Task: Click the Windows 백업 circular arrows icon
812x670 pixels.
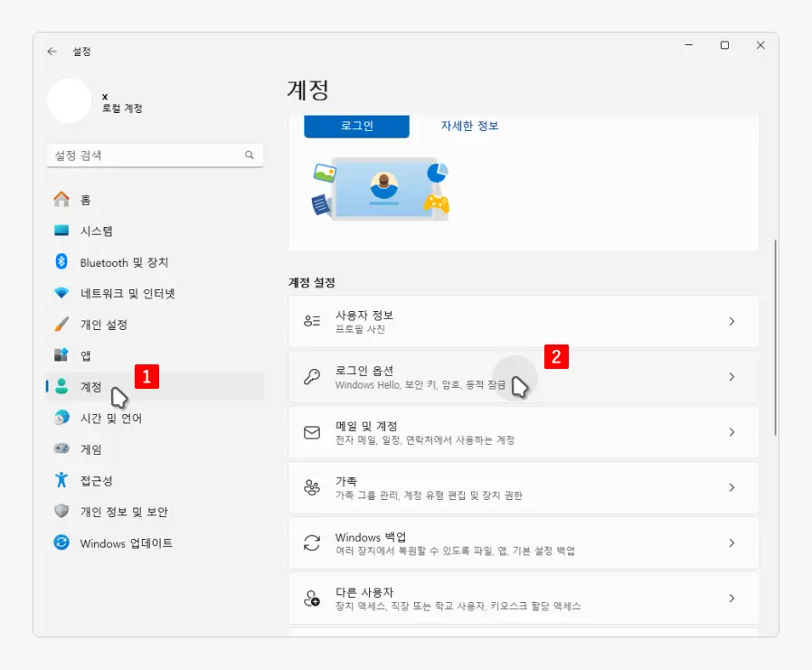Action: (312, 543)
